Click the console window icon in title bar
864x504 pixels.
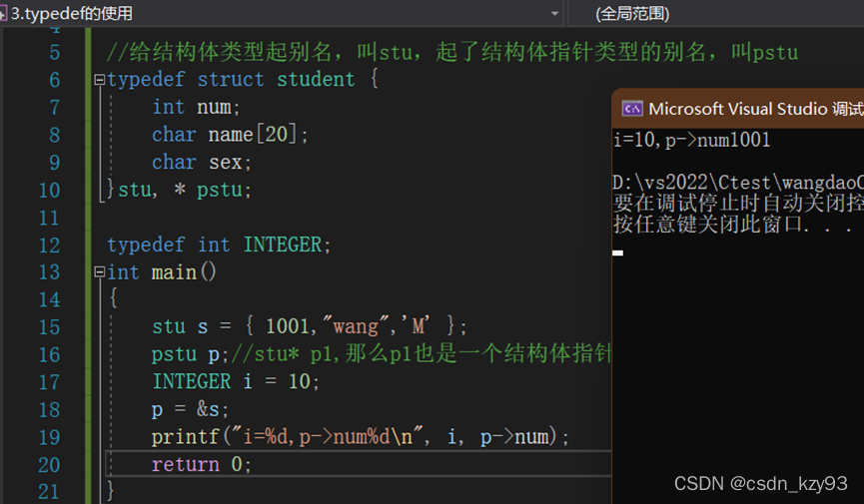632,109
